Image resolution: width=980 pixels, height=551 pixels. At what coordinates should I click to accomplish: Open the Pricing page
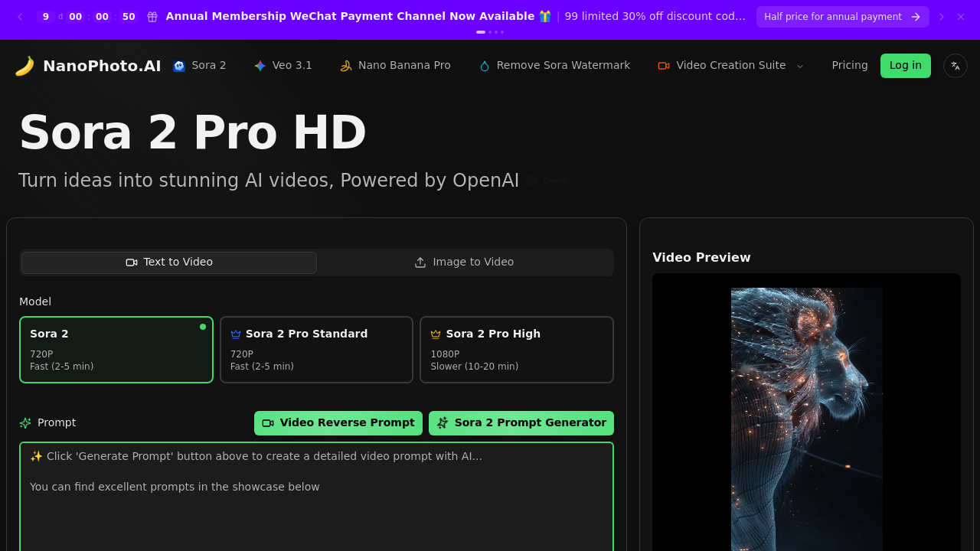point(850,66)
